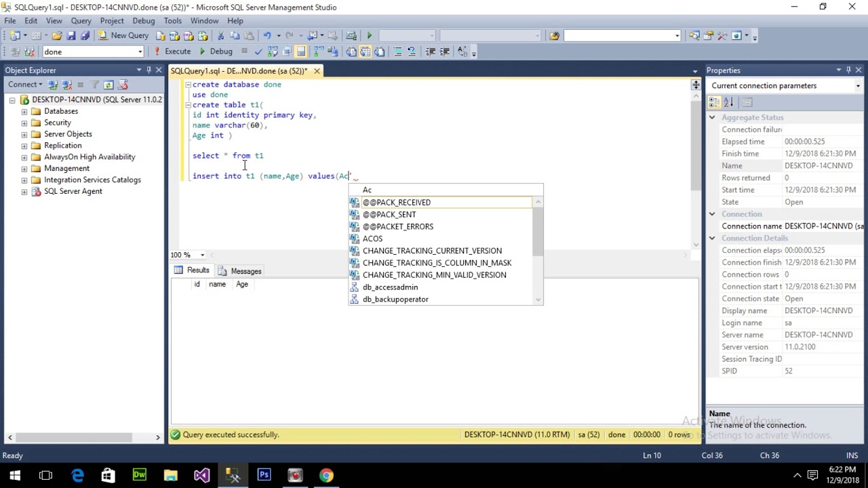
Task: Select Results to Text mode
Action: [x=351, y=52]
